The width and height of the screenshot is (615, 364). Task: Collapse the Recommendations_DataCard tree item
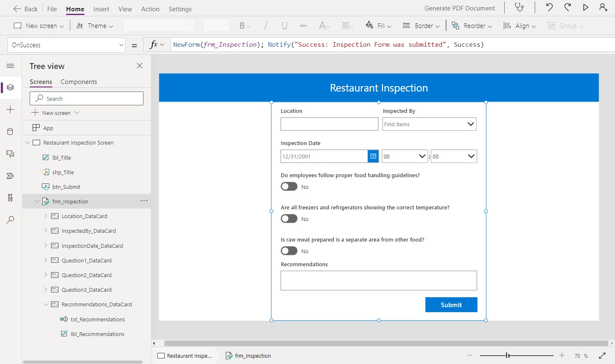click(46, 304)
